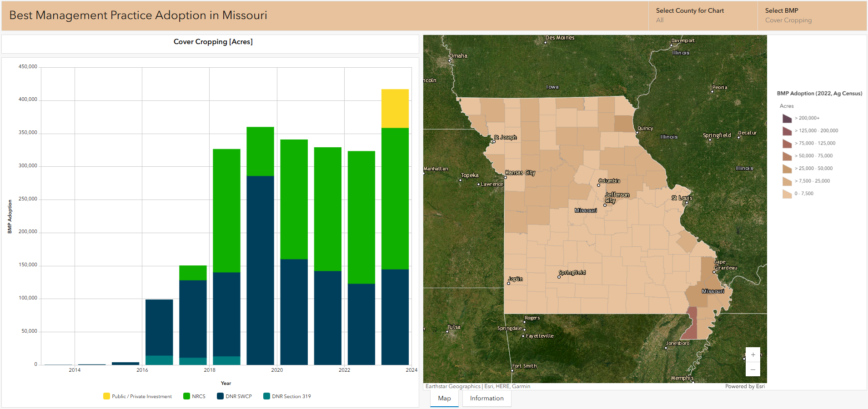The image size is (868, 409).
Task: Click the Kansas City map marker
Action: [x=506, y=177]
